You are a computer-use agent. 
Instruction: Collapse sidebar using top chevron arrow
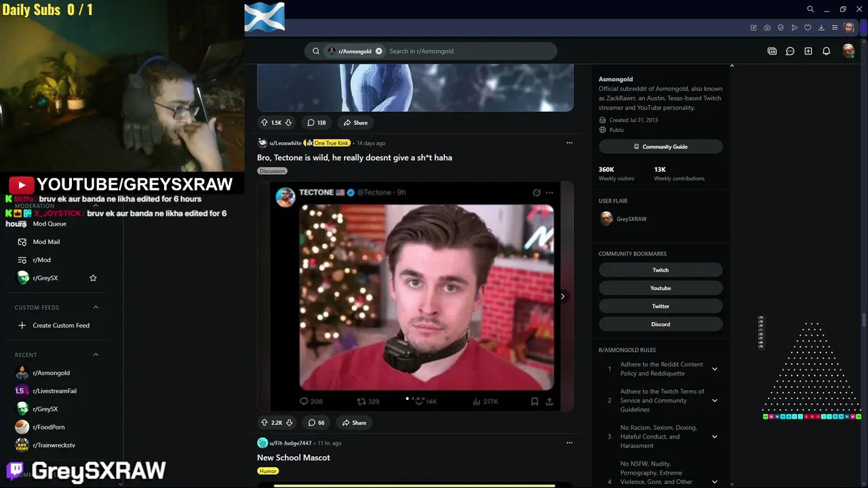pos(732,66)
